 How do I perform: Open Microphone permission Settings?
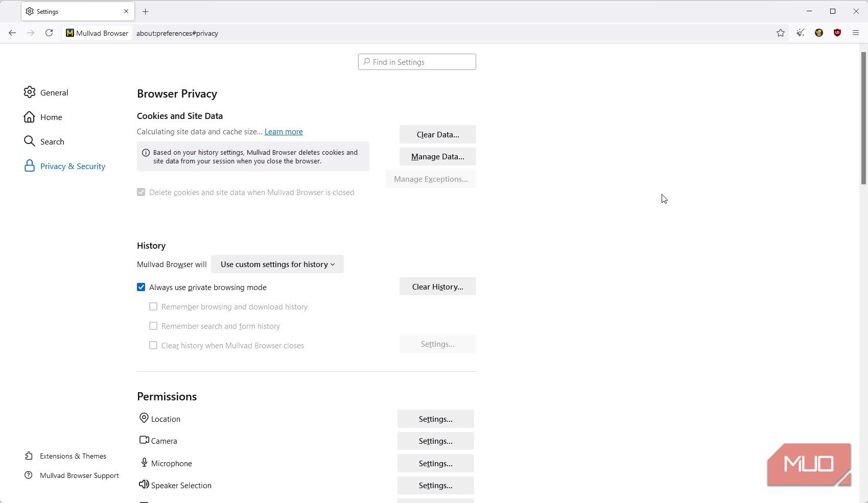436,463
